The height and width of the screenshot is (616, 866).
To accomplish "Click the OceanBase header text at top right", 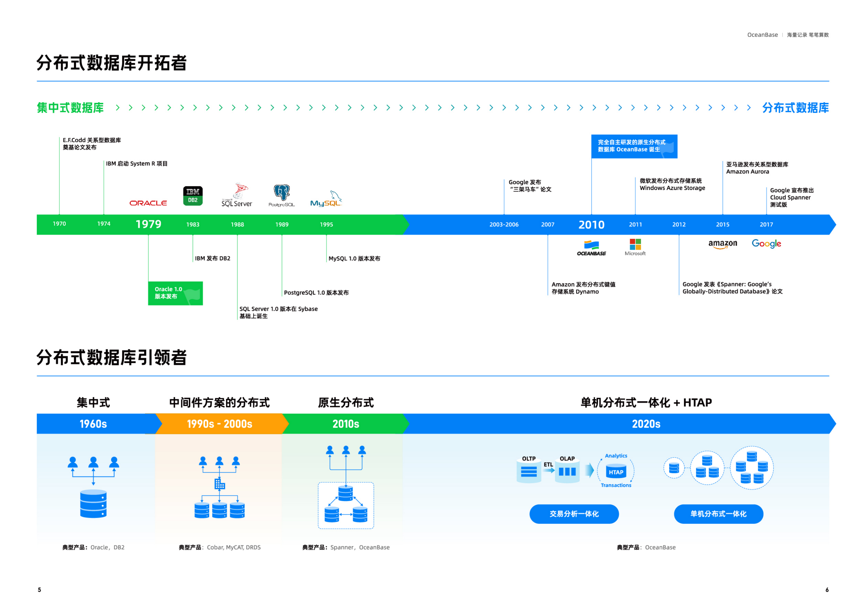I will pos(762,35).
